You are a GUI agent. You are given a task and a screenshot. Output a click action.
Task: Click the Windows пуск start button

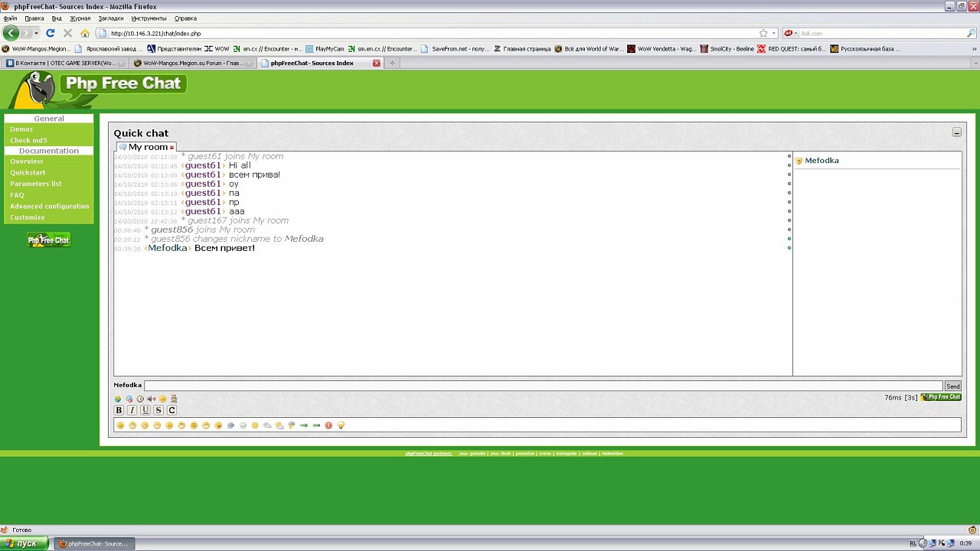pos(24,543)
